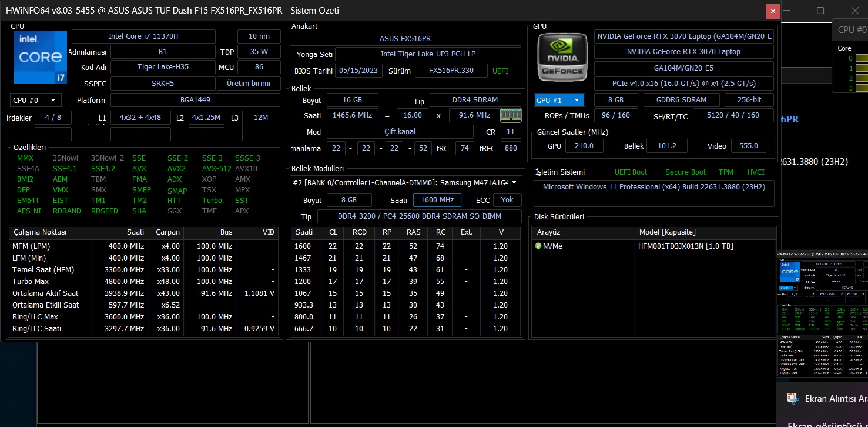Click the DDR4-3200 / PC4-25600 module type field

pos(419,216)
